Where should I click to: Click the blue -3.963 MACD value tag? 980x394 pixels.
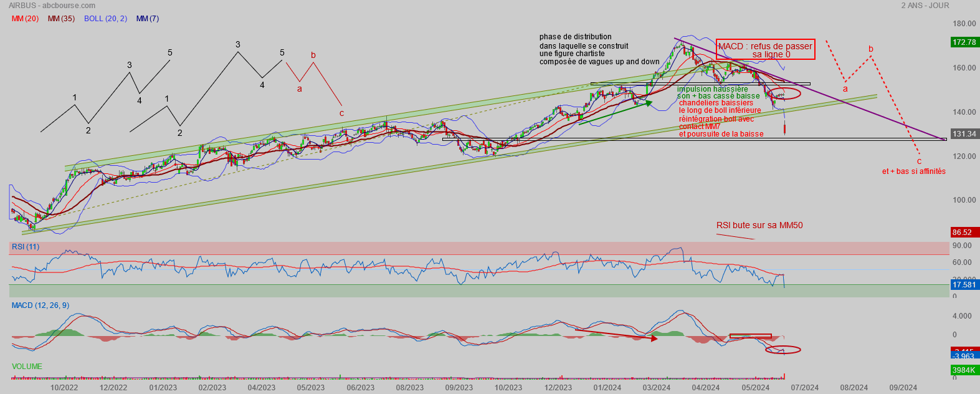[x=964, y=356]
